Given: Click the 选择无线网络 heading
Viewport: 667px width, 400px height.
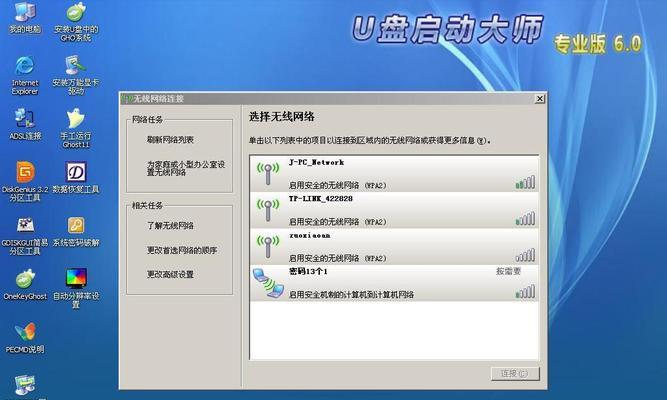Looking at the screenshot, I should (282, 117).
